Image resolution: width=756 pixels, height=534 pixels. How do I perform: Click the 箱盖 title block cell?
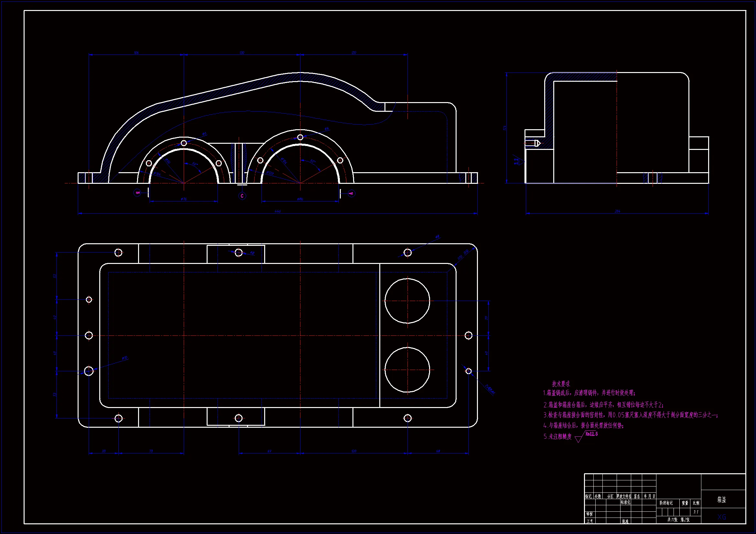click(x=722, y=500)
